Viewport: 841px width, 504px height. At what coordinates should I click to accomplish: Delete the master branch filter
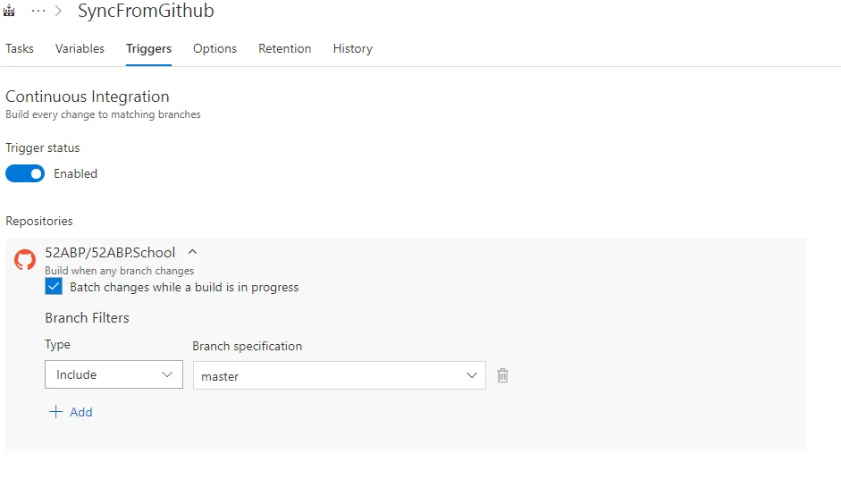coord(502,375)
